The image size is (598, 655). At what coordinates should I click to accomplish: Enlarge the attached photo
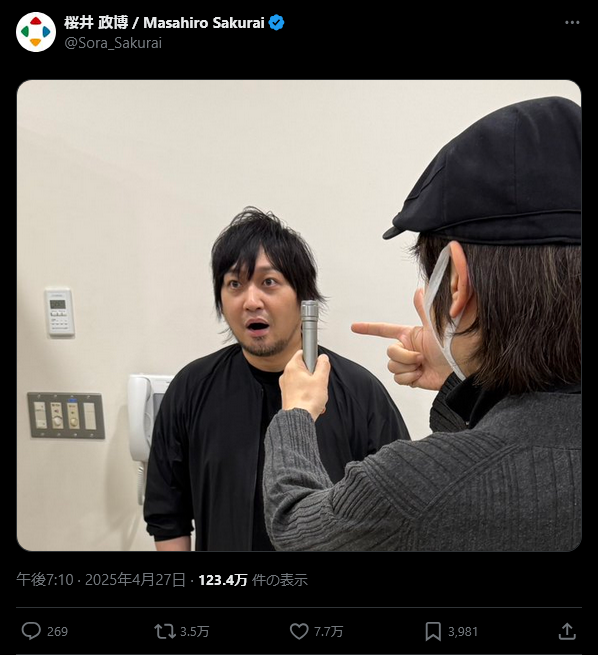[x=299, y=315]
